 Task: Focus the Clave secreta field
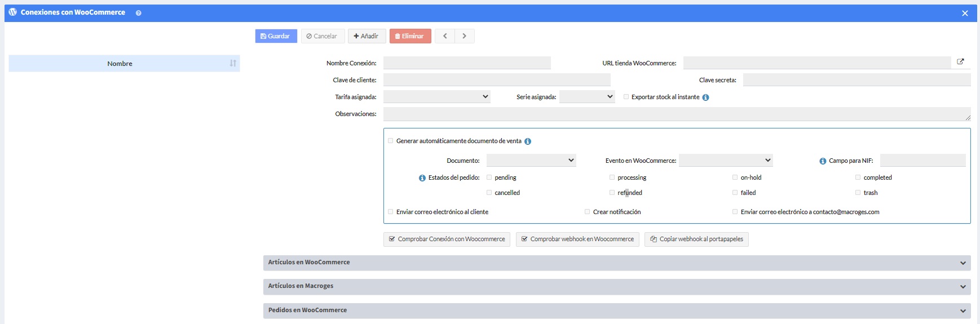click(x=857, y=80)
